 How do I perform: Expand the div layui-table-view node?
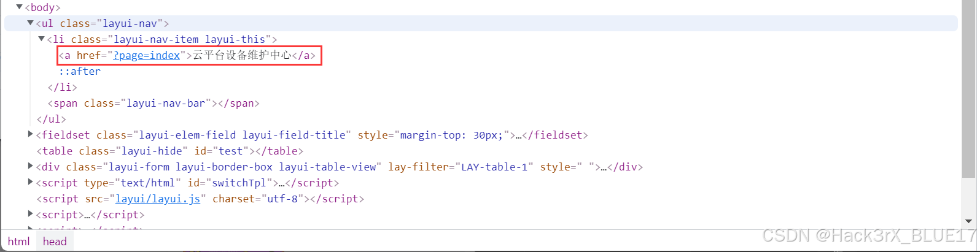pyautogui.click(x=30, y=166)
